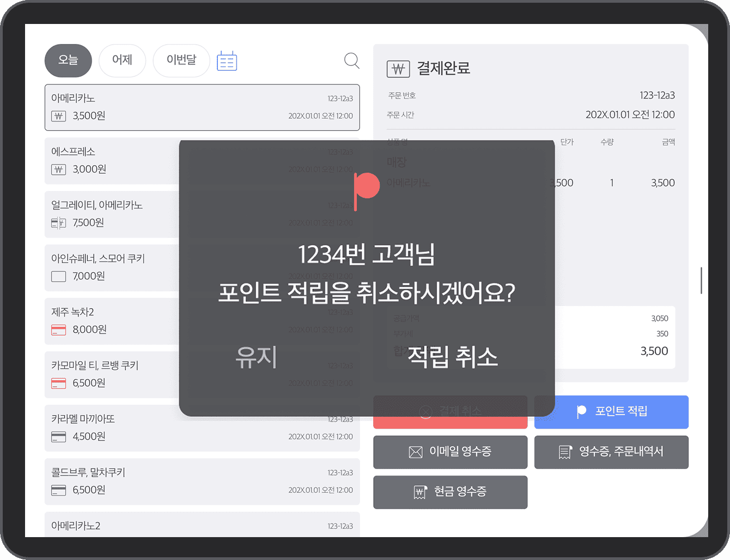Switch to the 이번달 filter tab
The height and width of the screenshot is (560, 730).
[181, 60]
